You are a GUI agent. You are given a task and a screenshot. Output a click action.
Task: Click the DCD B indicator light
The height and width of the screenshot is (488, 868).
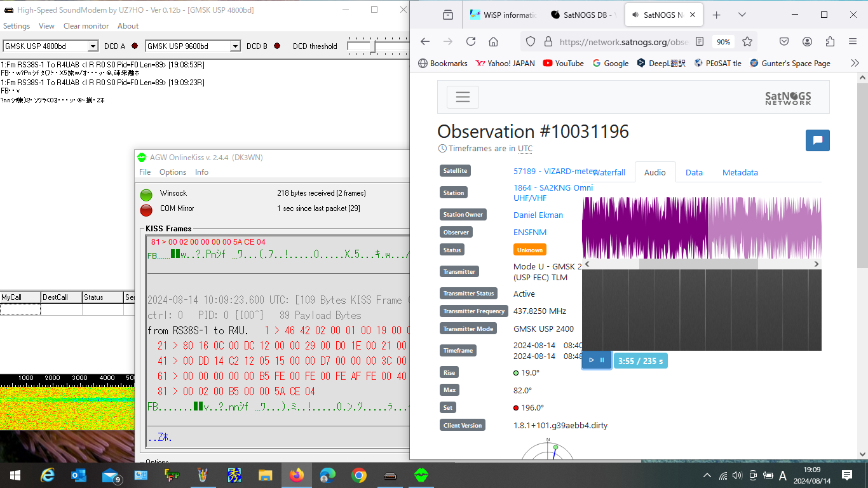coord(277,46)
